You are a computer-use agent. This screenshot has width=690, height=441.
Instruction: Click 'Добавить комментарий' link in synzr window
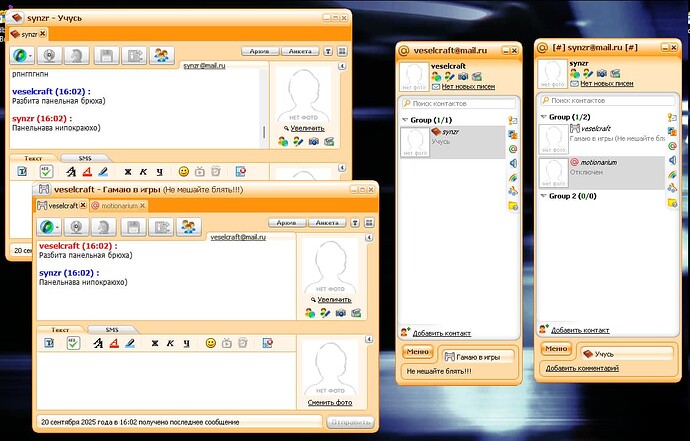click(581, 369)
